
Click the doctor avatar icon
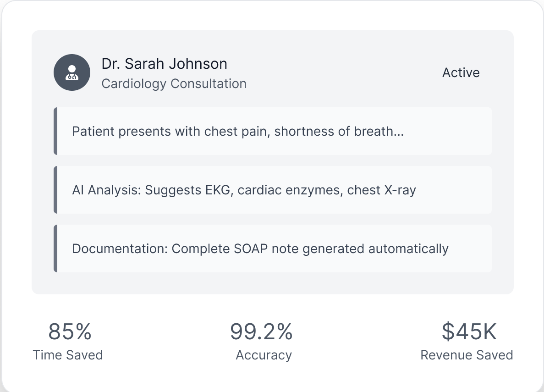(71, 72)
